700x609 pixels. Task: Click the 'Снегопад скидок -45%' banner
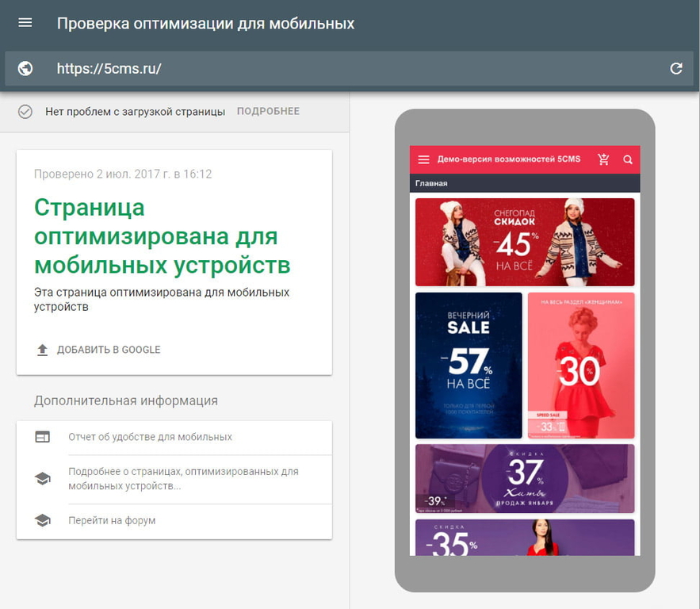(524, 242)
